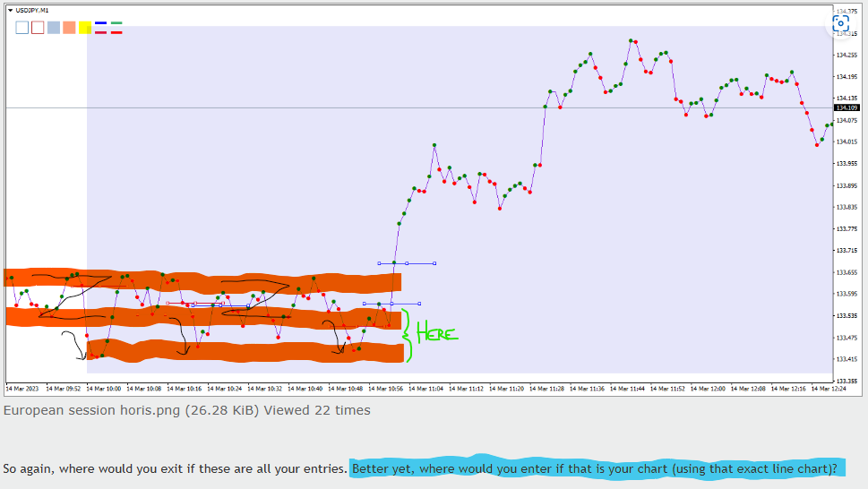Click the 133.655 price axis label
The image size is (868, 489).
click(847, 272)
